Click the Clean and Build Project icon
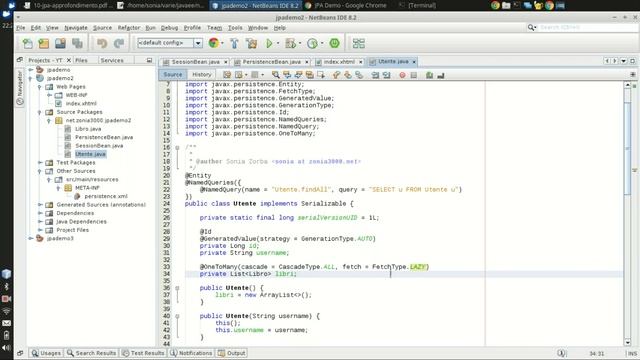 tap(251, 43)
